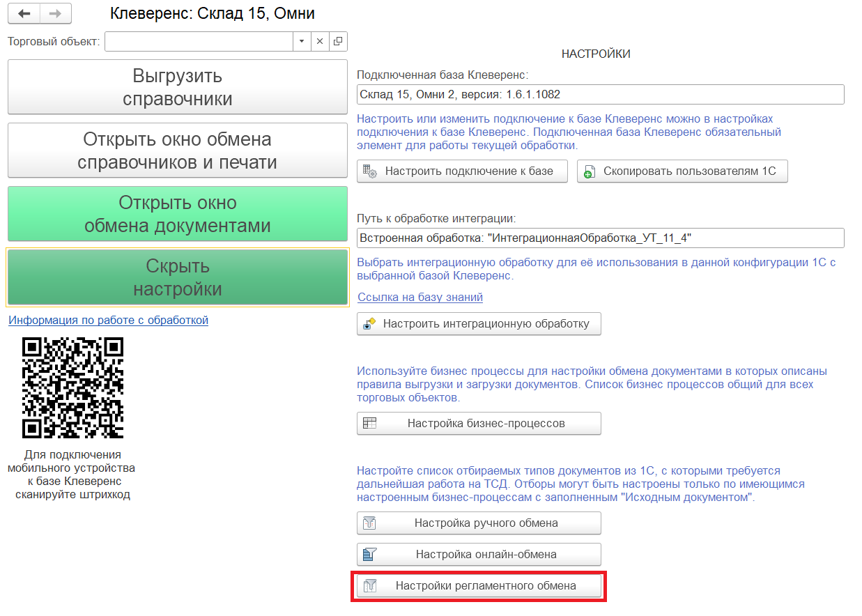The image size is (862, 616).
Task: Open окно обмена справочников и печати
Action: click(x=177, y=151)
